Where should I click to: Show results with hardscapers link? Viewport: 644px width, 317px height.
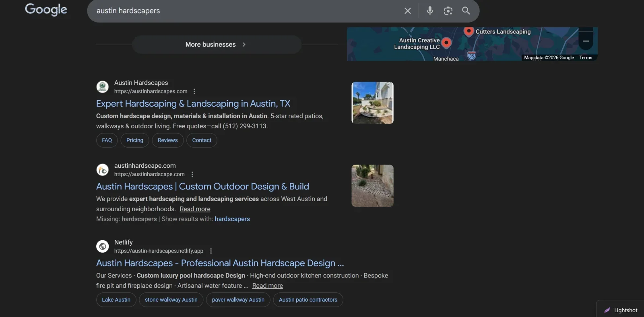point(232,219)
